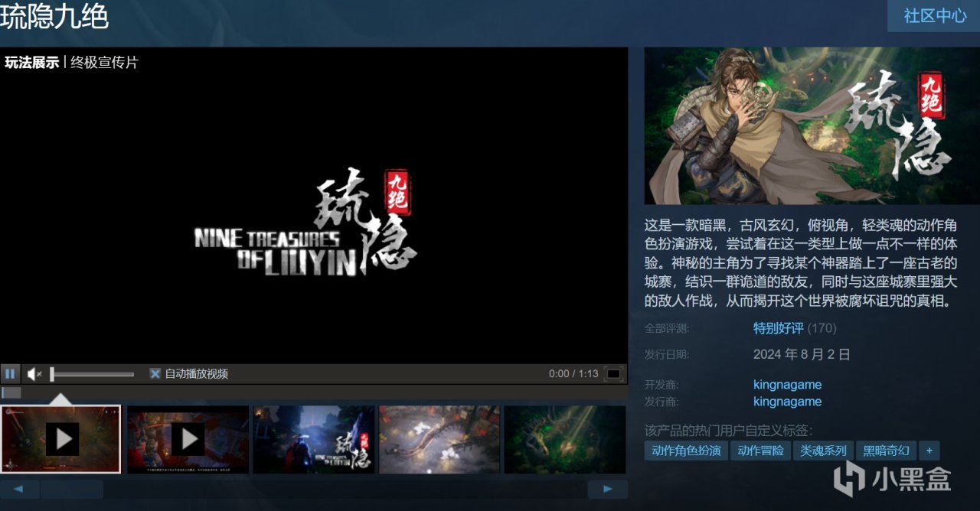Click the 0:00 / 1:13 time display
The width and height of the screenshot is (980, 511).
pos(573,374)
